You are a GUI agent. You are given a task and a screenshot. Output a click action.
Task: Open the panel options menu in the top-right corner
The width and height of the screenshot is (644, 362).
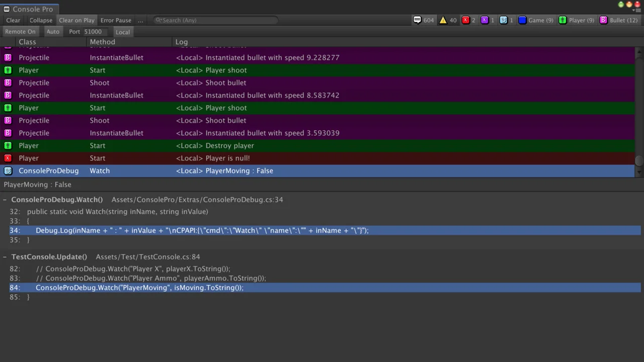tap(637, 10)
